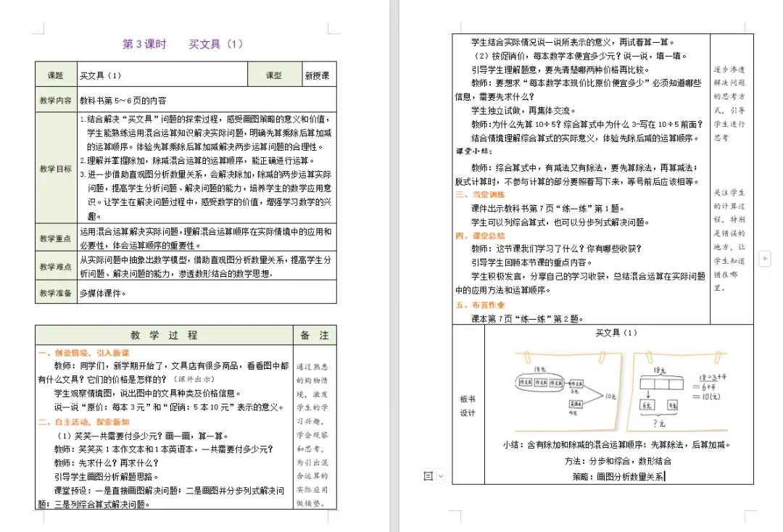Click the text "教科书第5~6页的内容"

tap(123, 100)
